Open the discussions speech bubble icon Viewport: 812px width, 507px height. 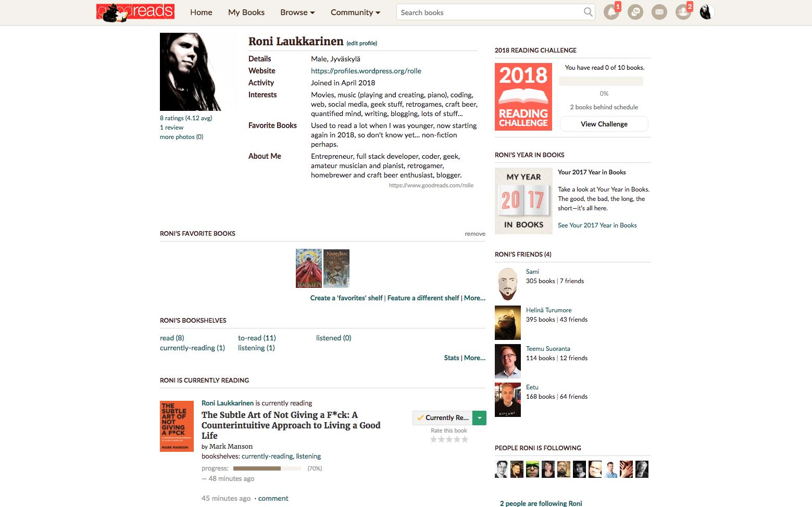(x=635, y=12)
